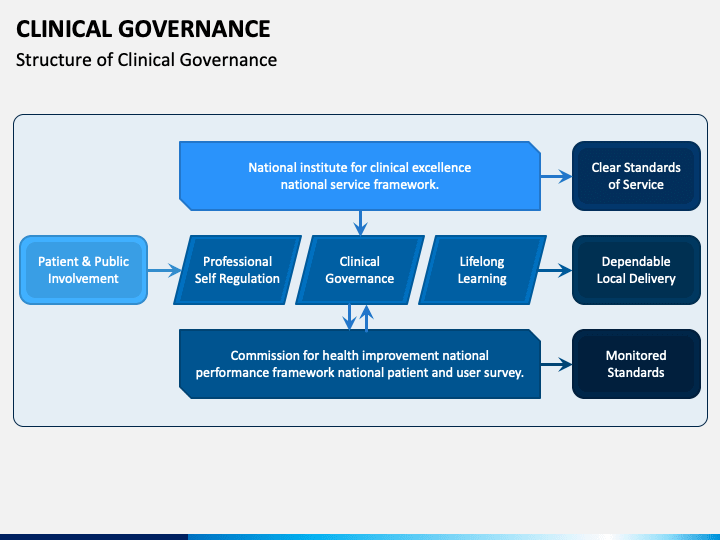Screen dimensions: 720x540
Task: Click the 'Dependable Local Delivery' box
Action: 636,270
